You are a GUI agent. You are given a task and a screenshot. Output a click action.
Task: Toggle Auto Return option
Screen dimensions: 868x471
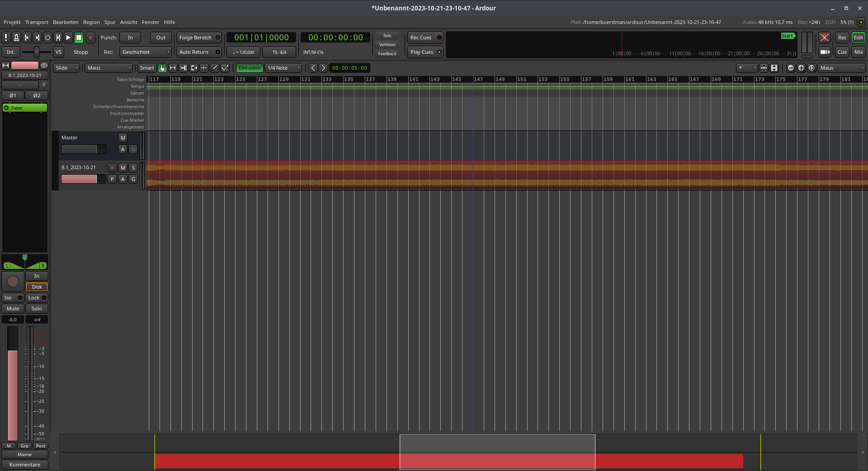tap(199, 52)
